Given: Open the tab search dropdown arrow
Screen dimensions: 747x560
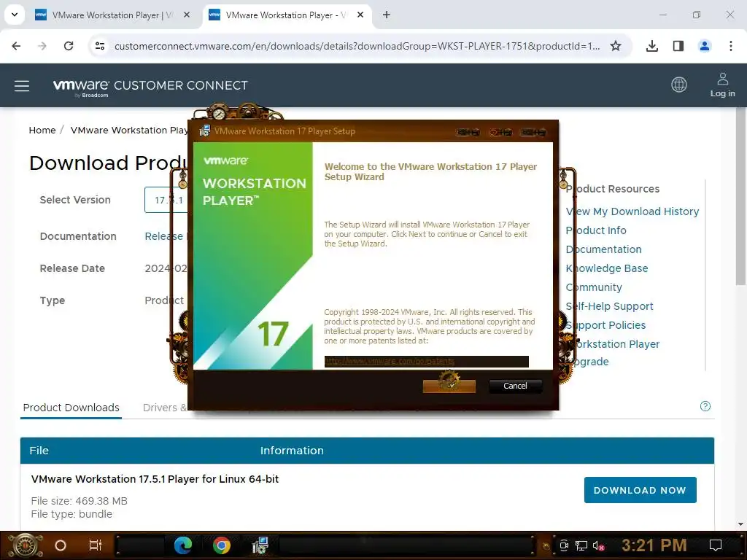Looking at the screenshot, I should (15, 15).
